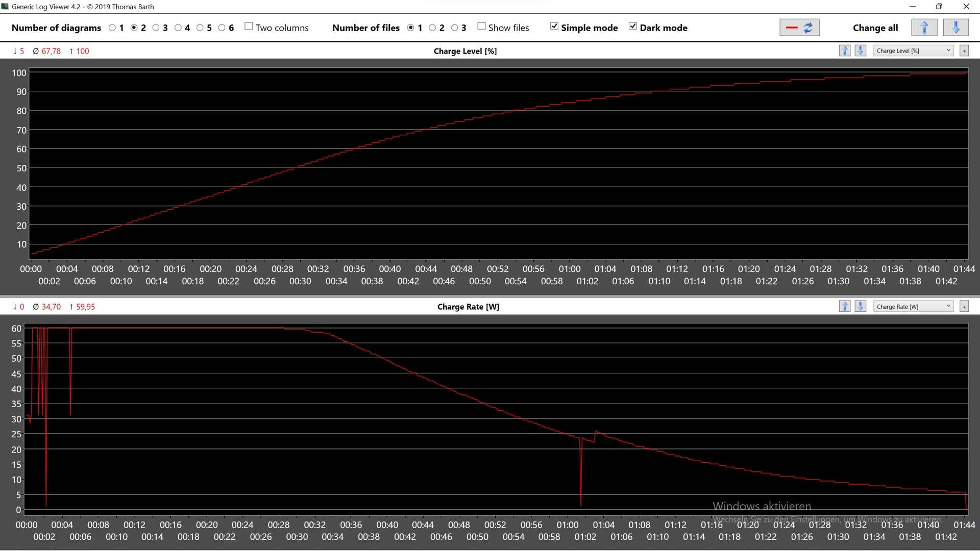Enable the Show files checkbox
The height and width of the screenshot is (551, 980).
[x=481, y=27]
